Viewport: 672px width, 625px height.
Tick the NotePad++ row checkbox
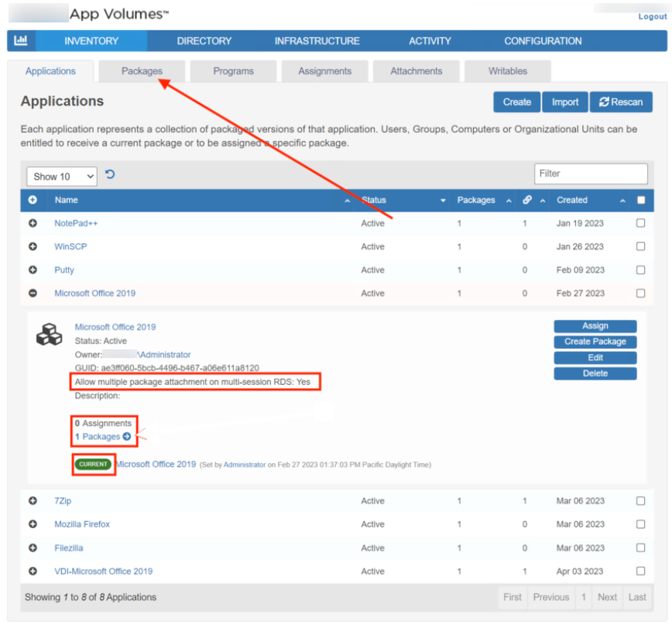click(640, 224)
